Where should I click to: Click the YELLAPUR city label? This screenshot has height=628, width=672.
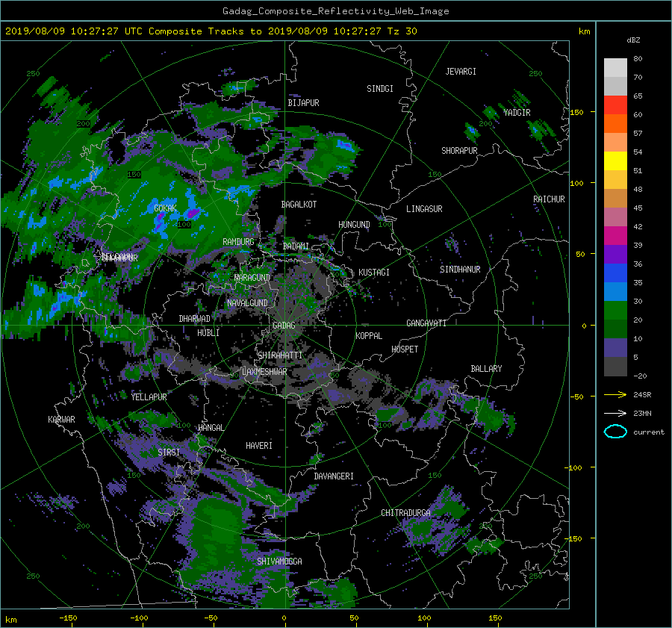pos(149,397)
